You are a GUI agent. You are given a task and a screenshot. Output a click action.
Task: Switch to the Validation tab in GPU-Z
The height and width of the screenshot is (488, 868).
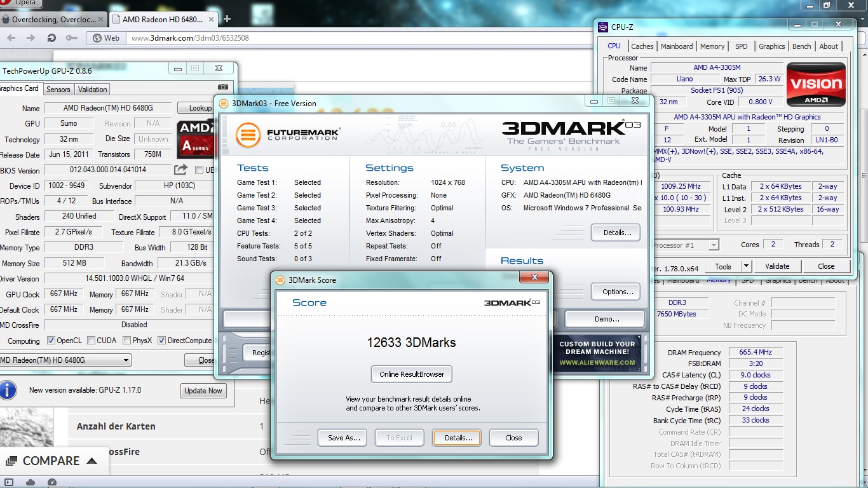(93, 90)
